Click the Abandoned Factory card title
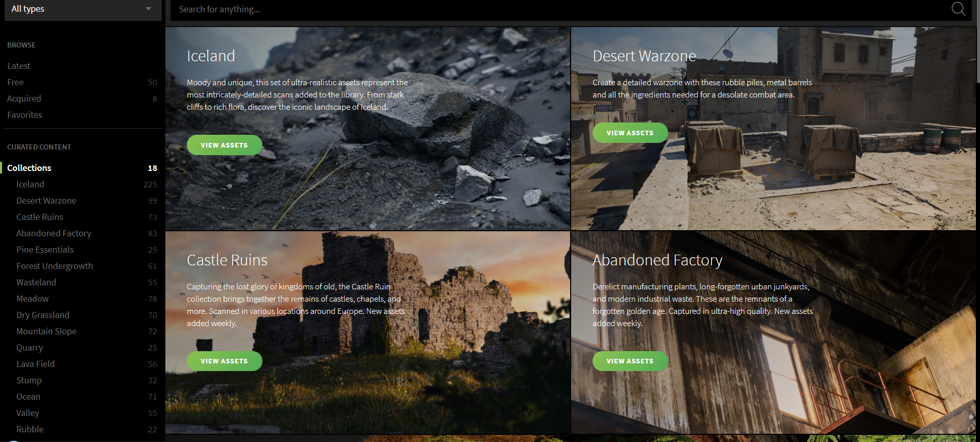980x442 pixels. click(x=657, y=260)
